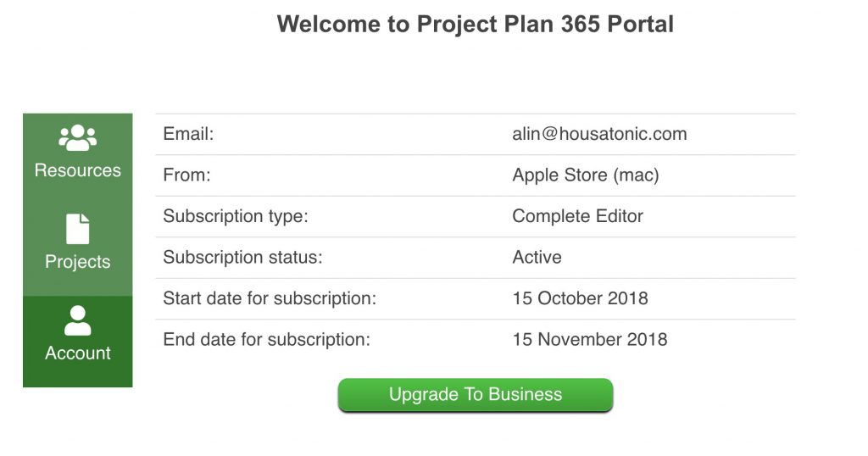Select the Account tab label
Image resolution: width=868 pixels, height=456 pixels.
77,353
